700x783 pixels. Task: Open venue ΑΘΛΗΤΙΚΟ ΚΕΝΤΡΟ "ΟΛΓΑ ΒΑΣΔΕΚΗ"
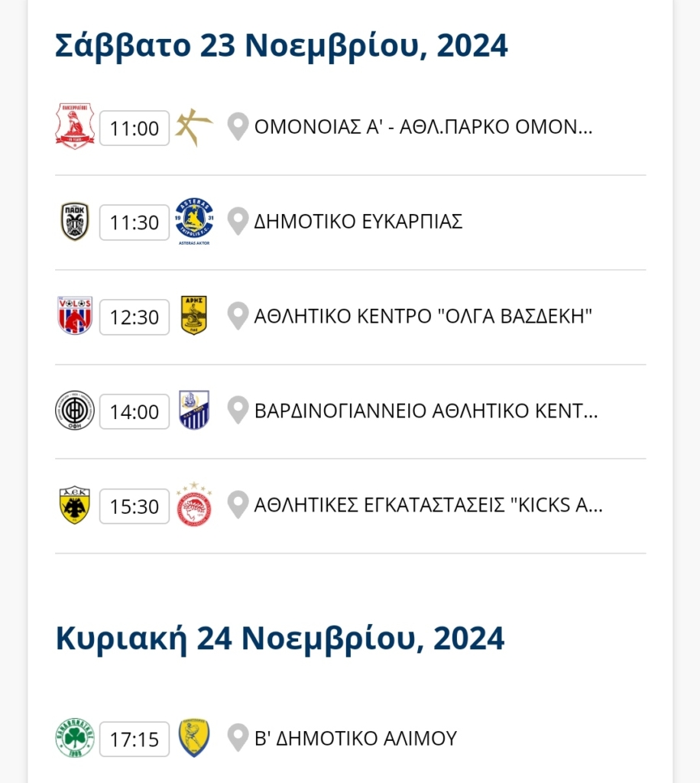423,316
